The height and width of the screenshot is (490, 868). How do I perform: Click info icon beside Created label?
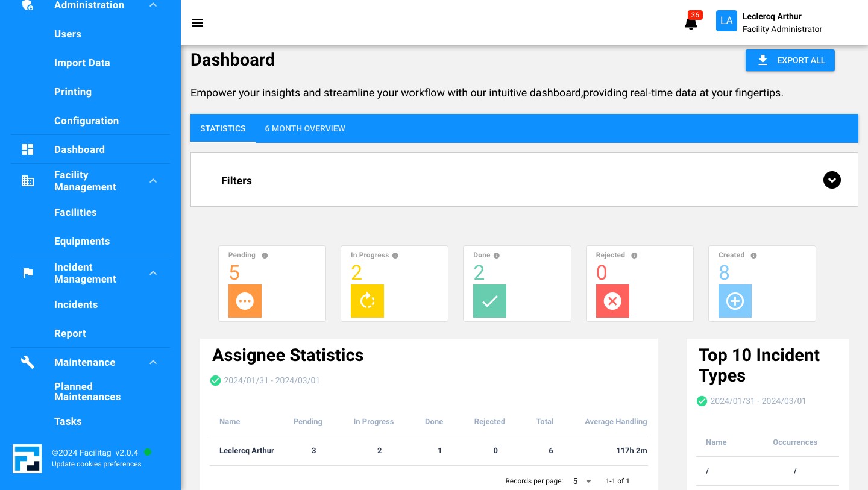pyautogui.click(x=753, y=256)
